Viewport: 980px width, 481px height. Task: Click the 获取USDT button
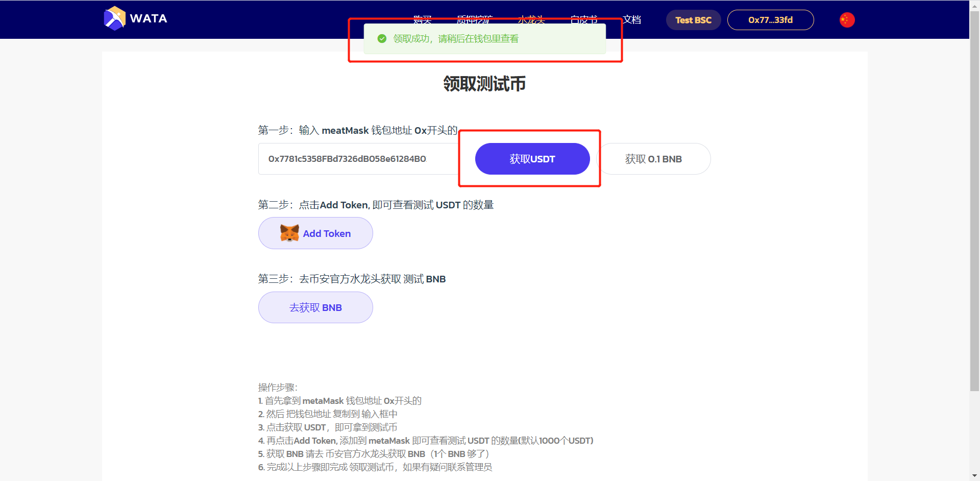coord(532,159)
